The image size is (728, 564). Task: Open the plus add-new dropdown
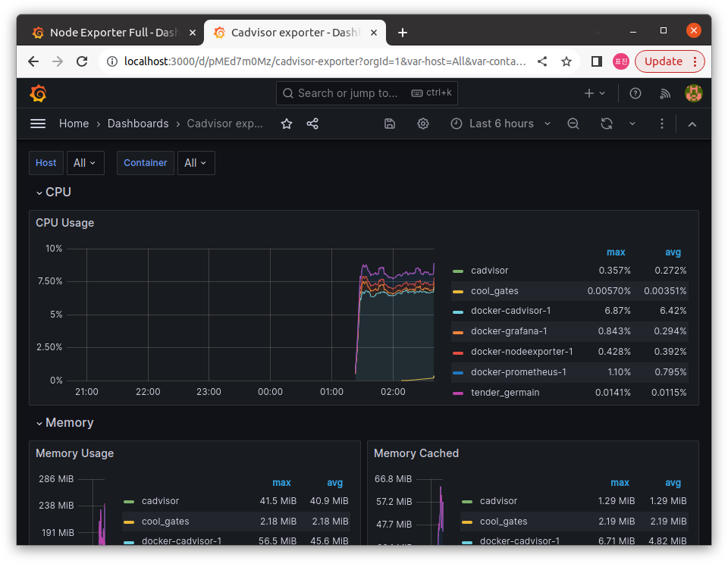coord(595,93)
